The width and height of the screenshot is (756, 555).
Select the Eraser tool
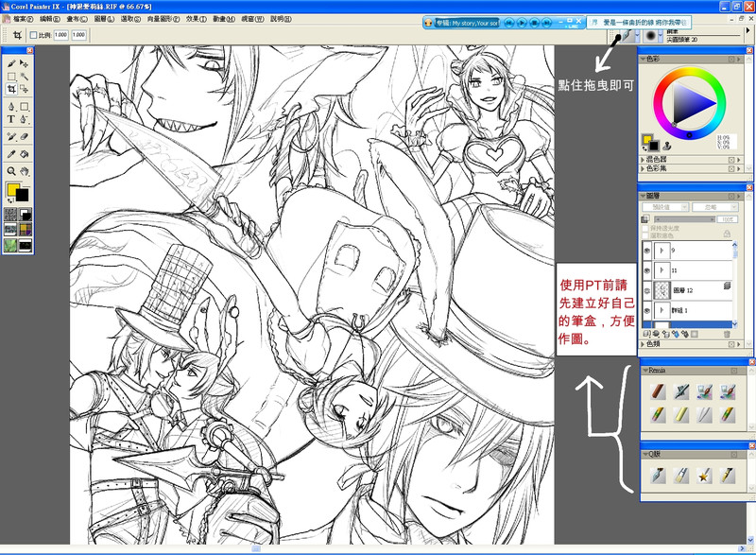pos(25,136)
